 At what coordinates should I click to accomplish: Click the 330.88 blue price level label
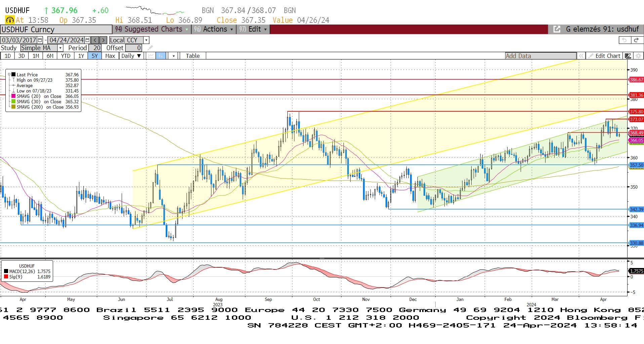tap(636, 243)
